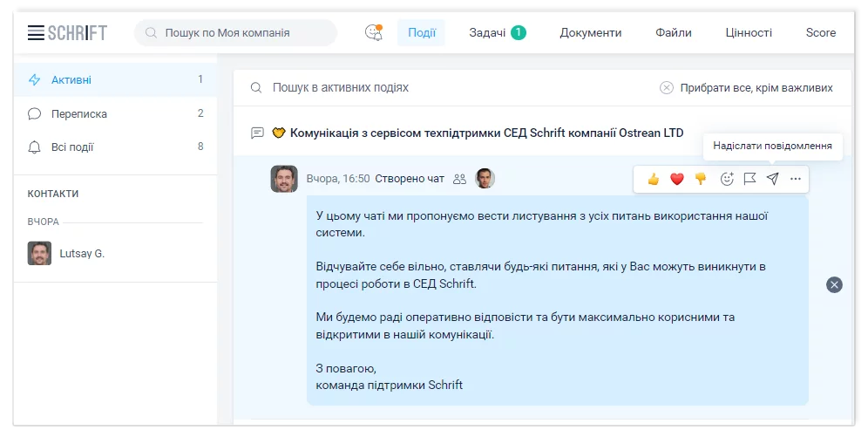Open the Score tab
868x437 pixels.
click(x=820, y=32)
